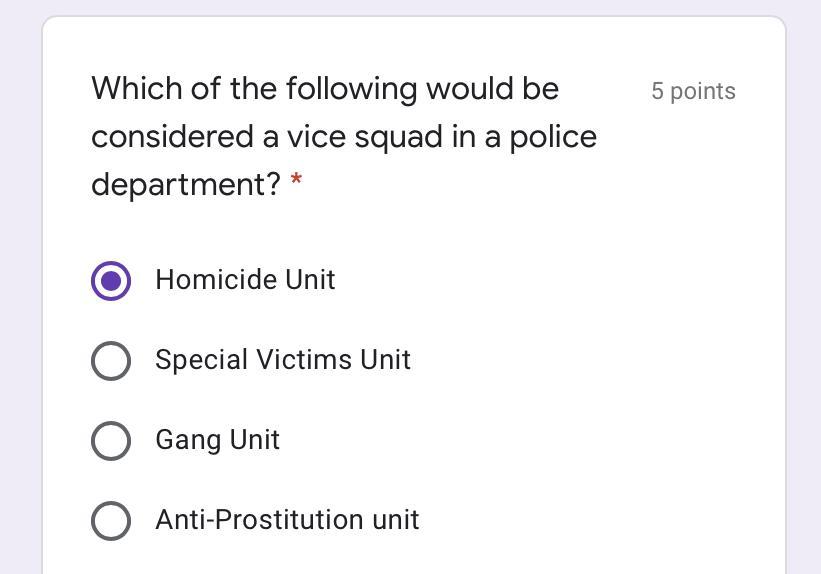Click the red required asterisk

[296, 183]
